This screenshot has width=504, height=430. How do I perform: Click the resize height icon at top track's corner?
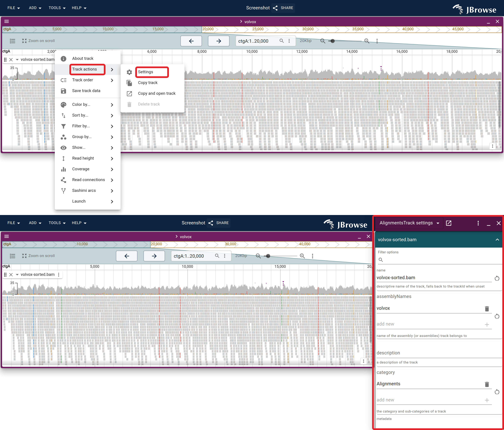[x=492, y=146]
